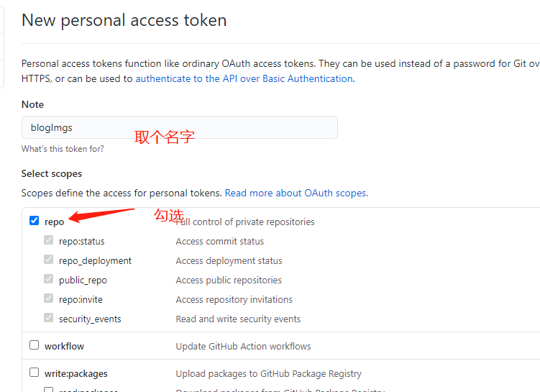Tick the workflow scope checkbox
540x392 pixels.
(x=34, y=345)
